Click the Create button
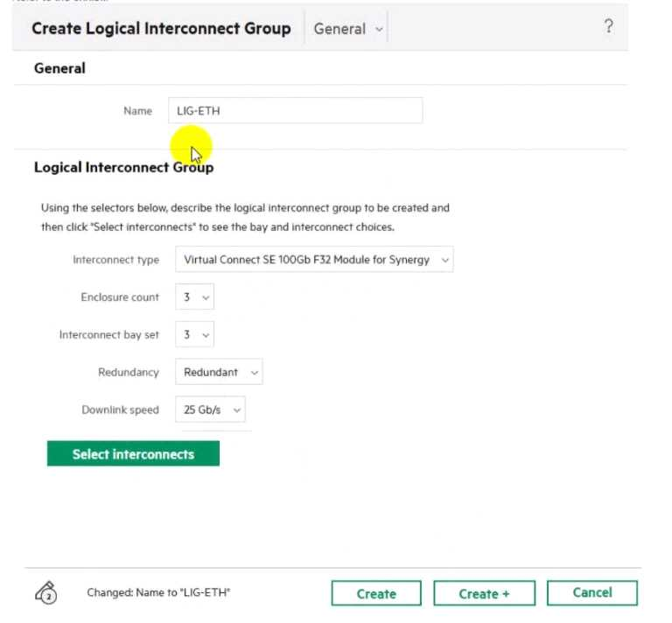This screenshot has height=623, width=672. coord(376,593)
